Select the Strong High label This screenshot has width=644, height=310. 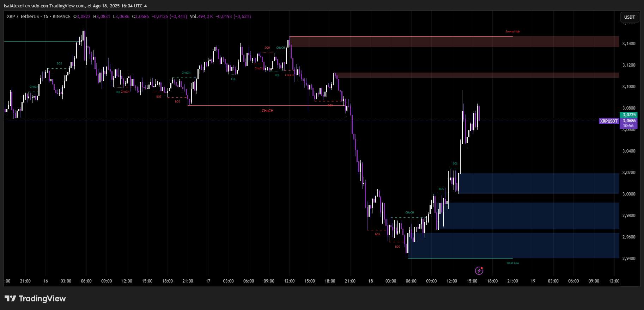point(512,32)
